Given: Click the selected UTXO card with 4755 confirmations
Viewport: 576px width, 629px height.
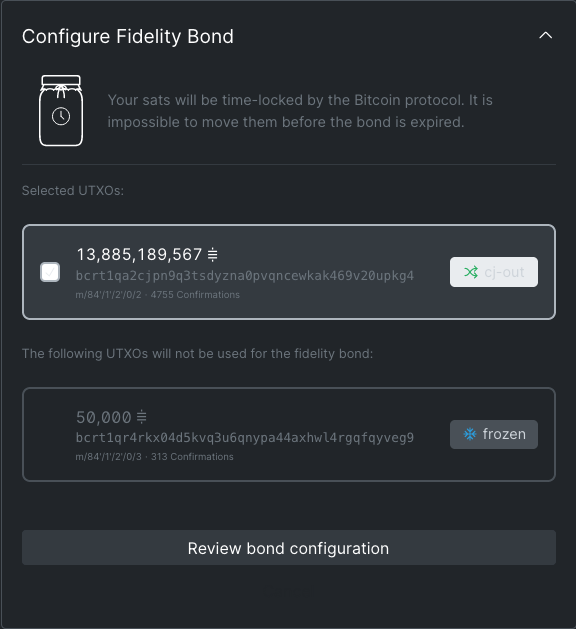Looking at the screenshot, I should pyautogui.click(x=289, y=272).
